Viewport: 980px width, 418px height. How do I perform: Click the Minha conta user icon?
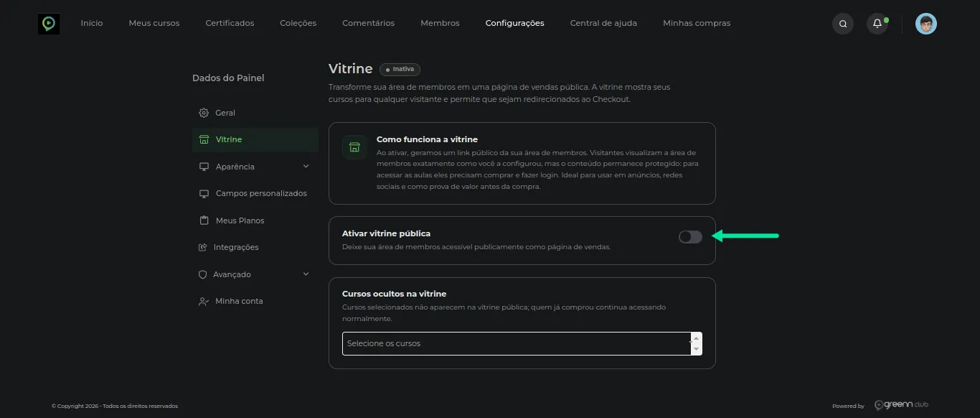[204, 301]
